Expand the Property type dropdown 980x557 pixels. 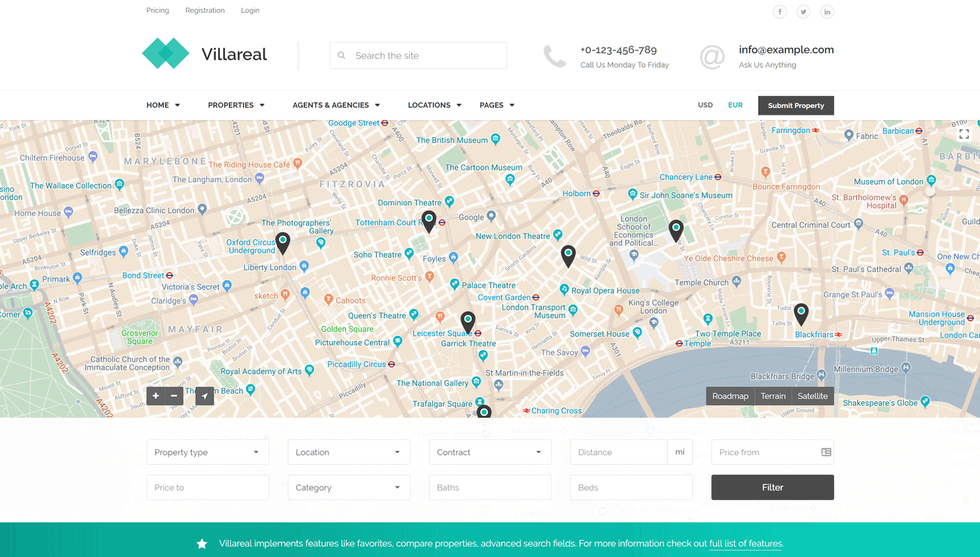(208, 452)
